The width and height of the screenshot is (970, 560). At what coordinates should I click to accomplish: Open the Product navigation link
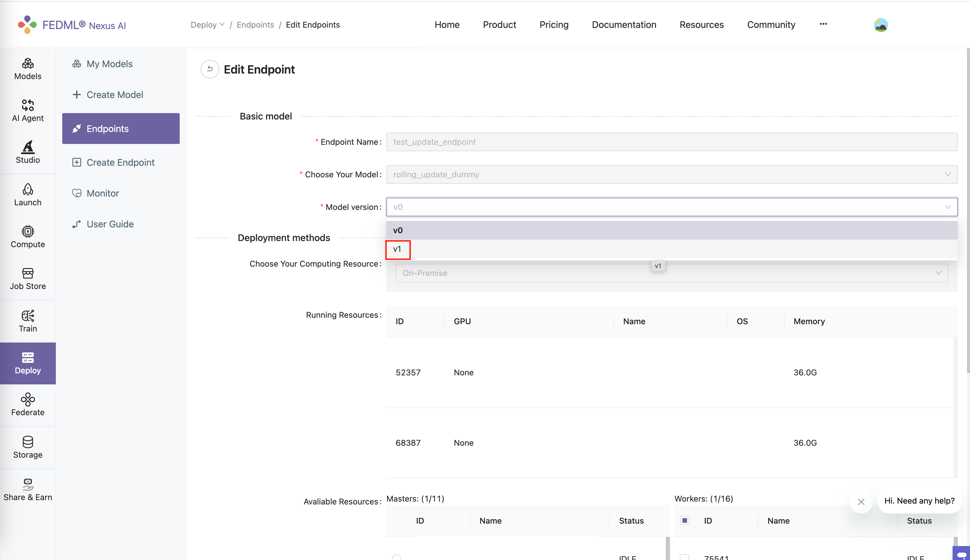click(499, 25)
